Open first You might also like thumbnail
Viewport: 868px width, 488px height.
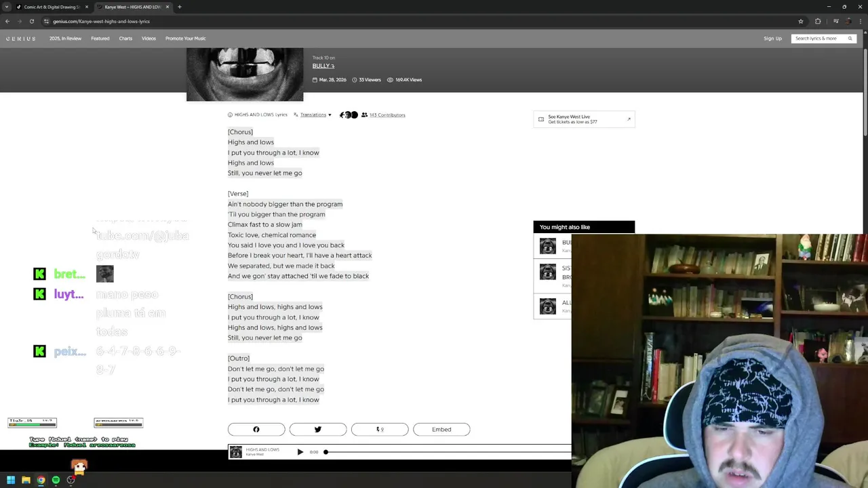coord(547,245)
